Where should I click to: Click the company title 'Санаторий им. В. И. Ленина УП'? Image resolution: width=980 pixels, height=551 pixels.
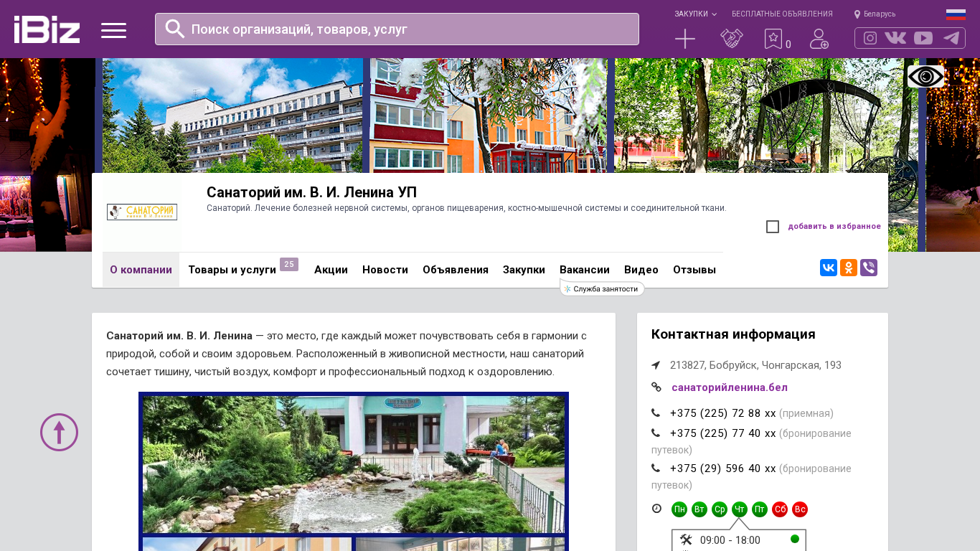[x=311, y=192]
